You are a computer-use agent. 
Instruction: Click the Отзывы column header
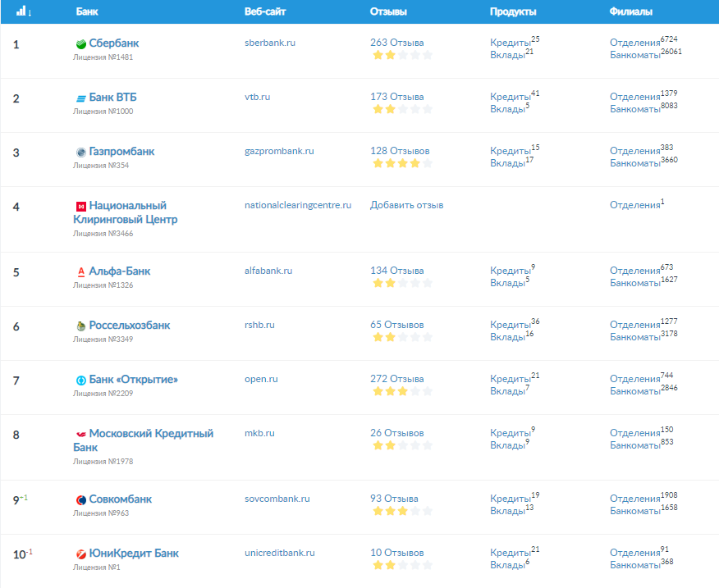(388, 11)
